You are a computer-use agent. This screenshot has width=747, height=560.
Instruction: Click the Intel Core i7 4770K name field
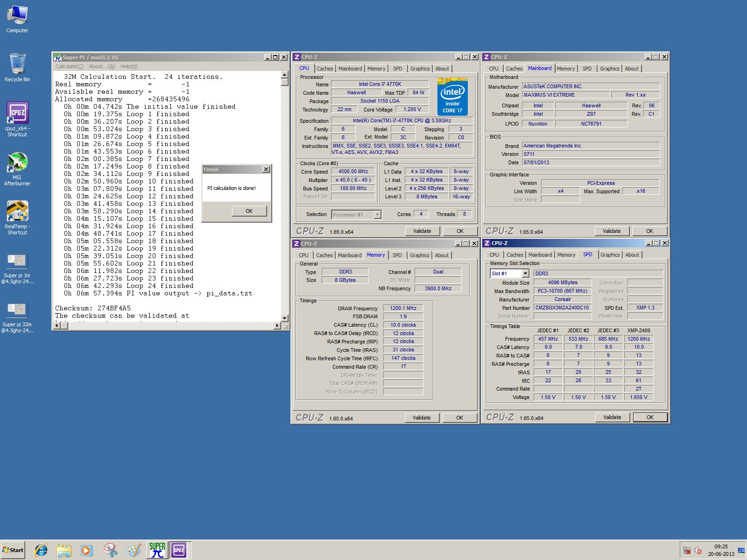pyautogui.click(x=380, y=84)
